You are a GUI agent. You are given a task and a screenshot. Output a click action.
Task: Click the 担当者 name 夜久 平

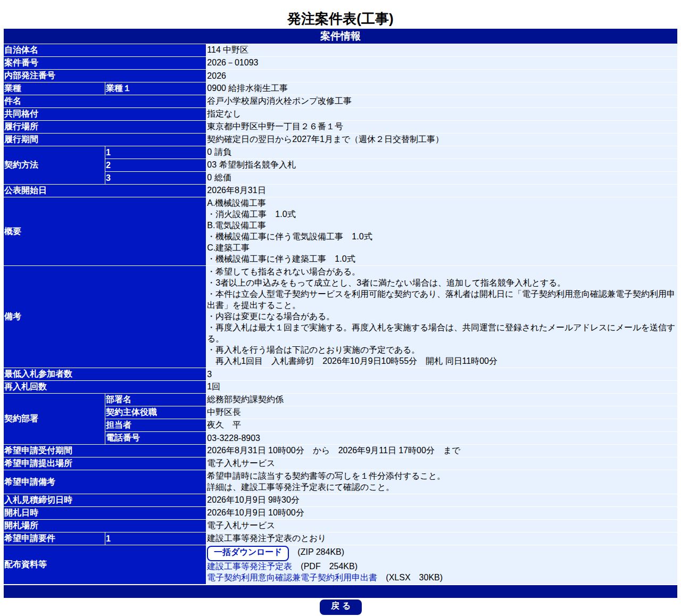pos(224,425)
